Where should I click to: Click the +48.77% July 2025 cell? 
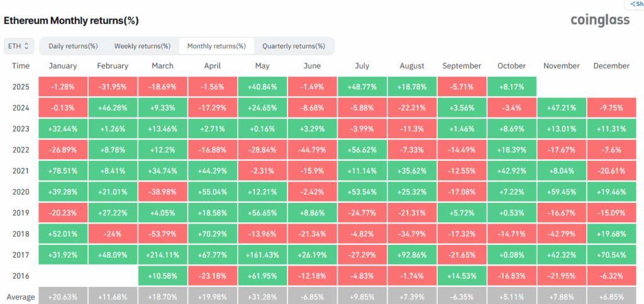click(362, 86)
